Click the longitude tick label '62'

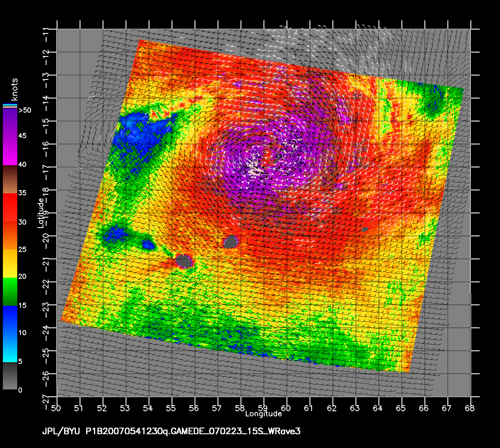[x=332, y=408]
